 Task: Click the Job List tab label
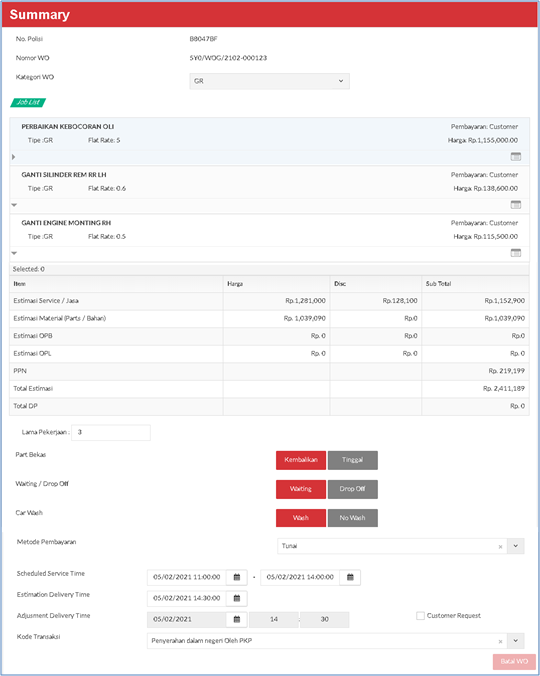[x=28, y=102]
